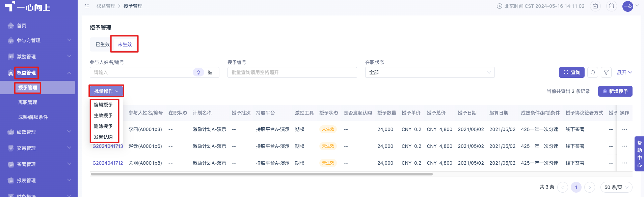Choose 发起认购 in the batch menu
This screenshot has height=197, width=644.
click(103, 137)
